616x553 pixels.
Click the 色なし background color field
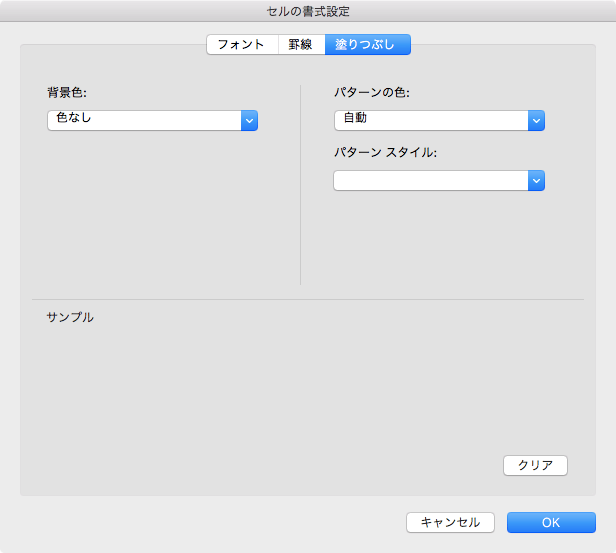(144, 121)
